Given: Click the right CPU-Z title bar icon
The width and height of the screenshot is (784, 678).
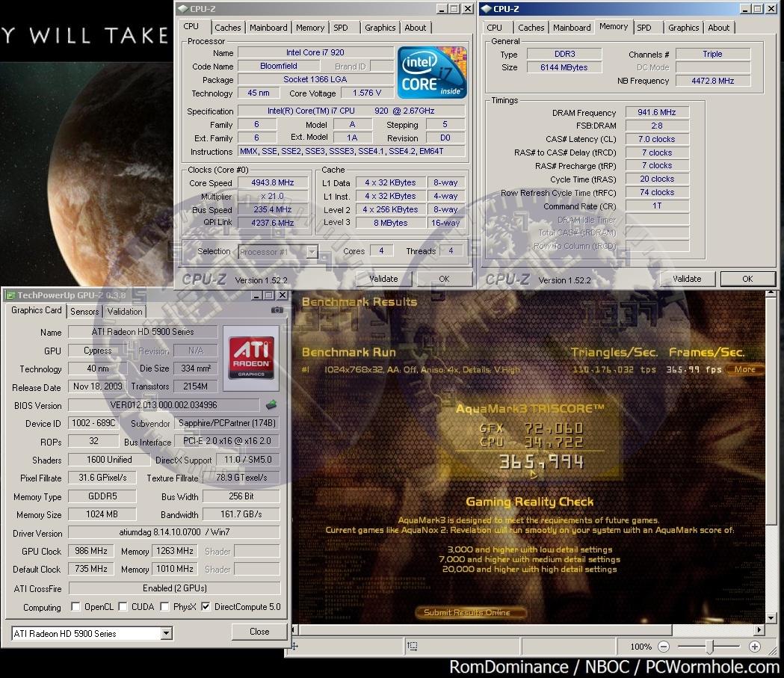Looking at the screenshot, I should point(486,9).
